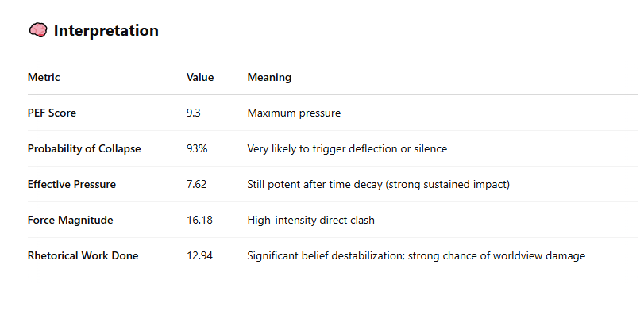Click the 93% value cell
Screen dimensions: 644x330
tap(197, 148)
